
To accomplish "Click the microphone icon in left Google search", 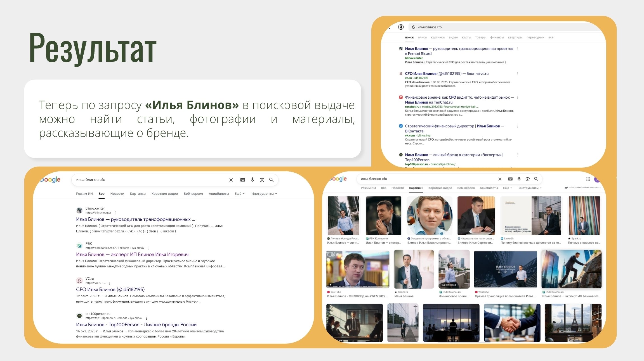I will [x=252, y=180].
